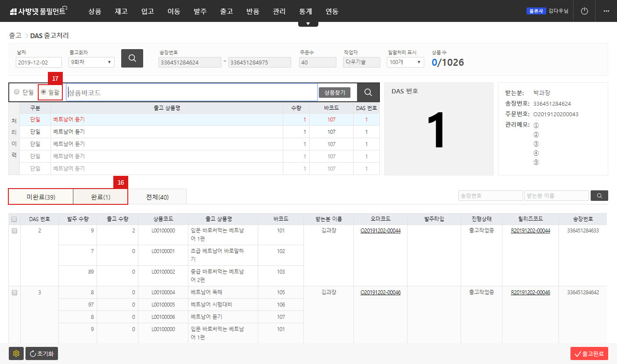Click the 사방넷 풀필먼트 logo
The height and width of the screenshot is (364, 617).
tap(37, 11)
